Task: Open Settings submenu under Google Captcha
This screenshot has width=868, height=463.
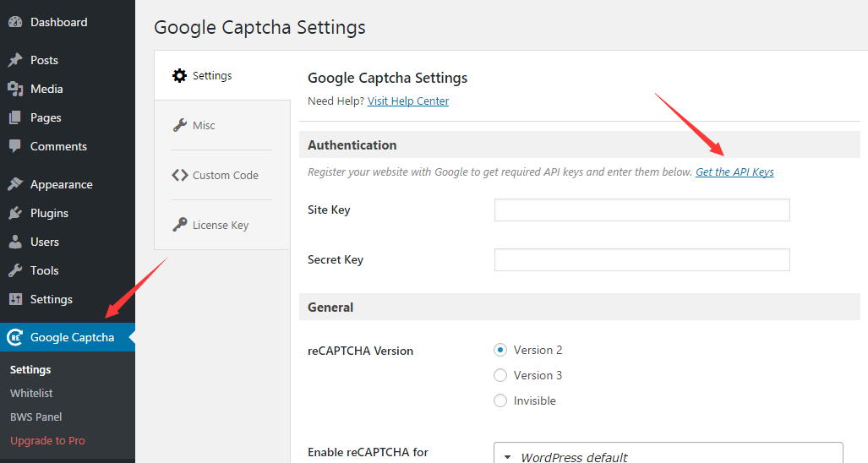Action: [30, 369]
